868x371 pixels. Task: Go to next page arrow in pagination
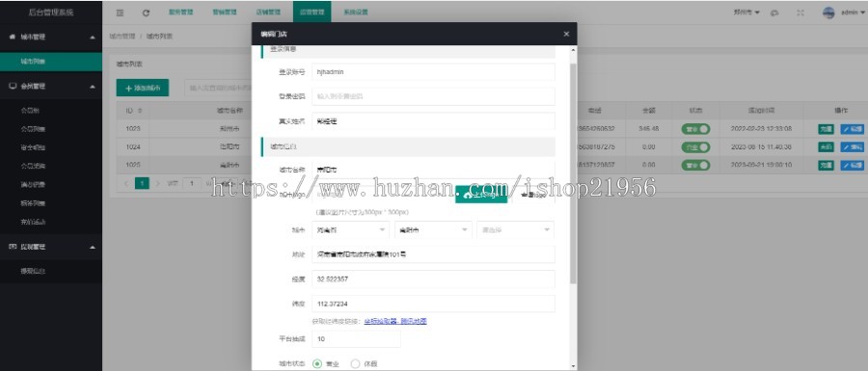tap(158, 183)
